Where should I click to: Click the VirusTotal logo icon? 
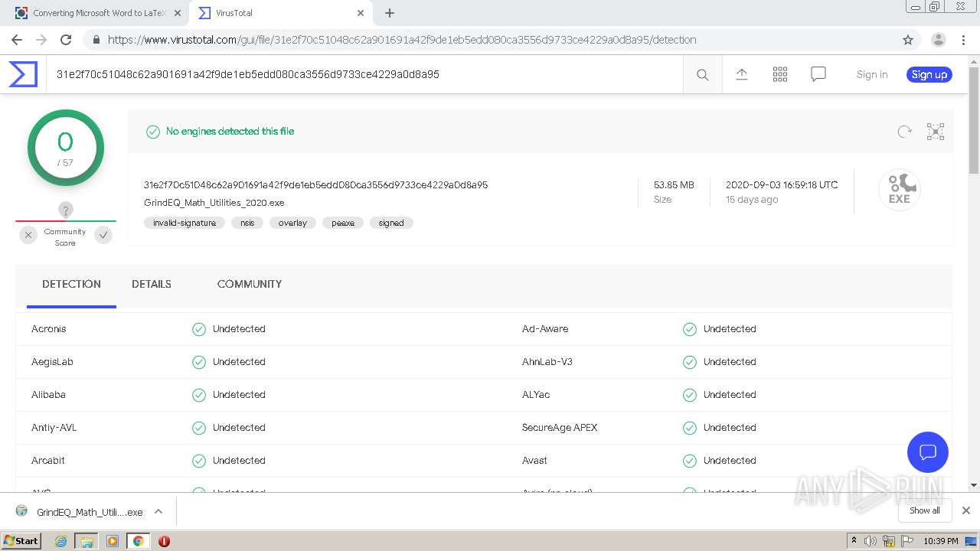(x=23, y=74)
